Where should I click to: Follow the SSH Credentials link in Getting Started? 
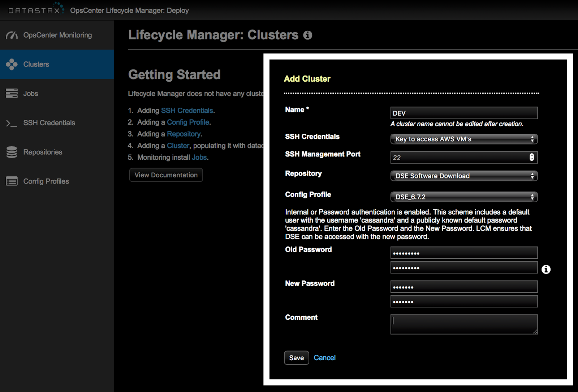pos(187,111)
